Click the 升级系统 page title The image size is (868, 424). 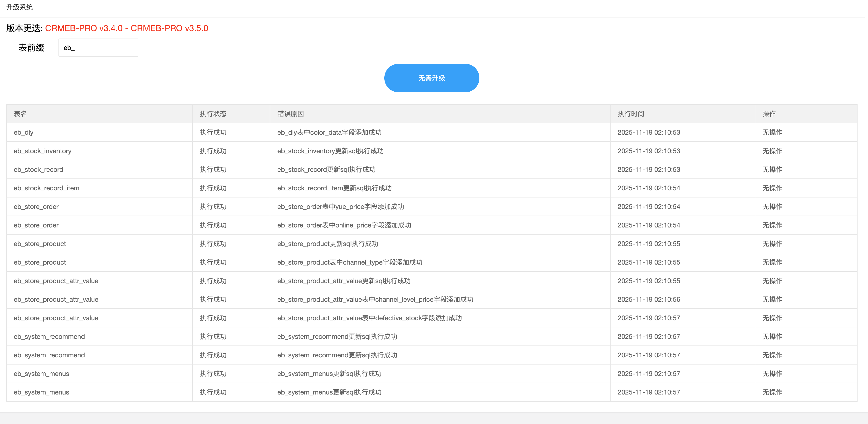point(19,7)
